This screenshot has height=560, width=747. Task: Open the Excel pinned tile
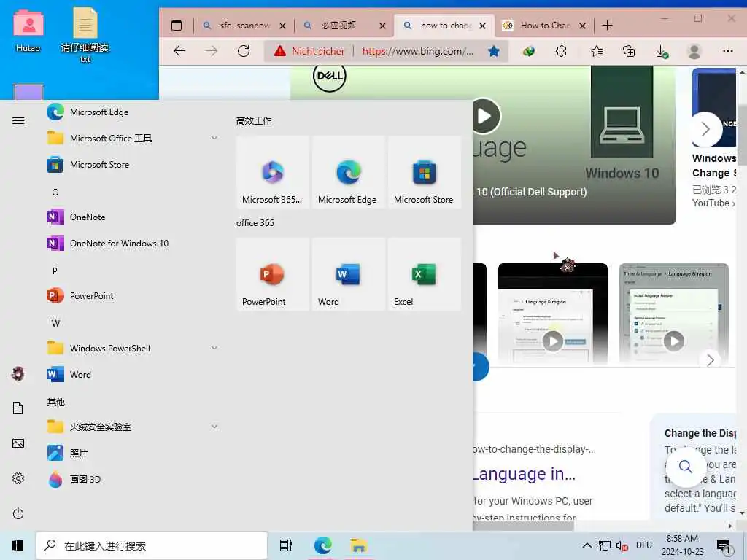click(x=424, y=274)
